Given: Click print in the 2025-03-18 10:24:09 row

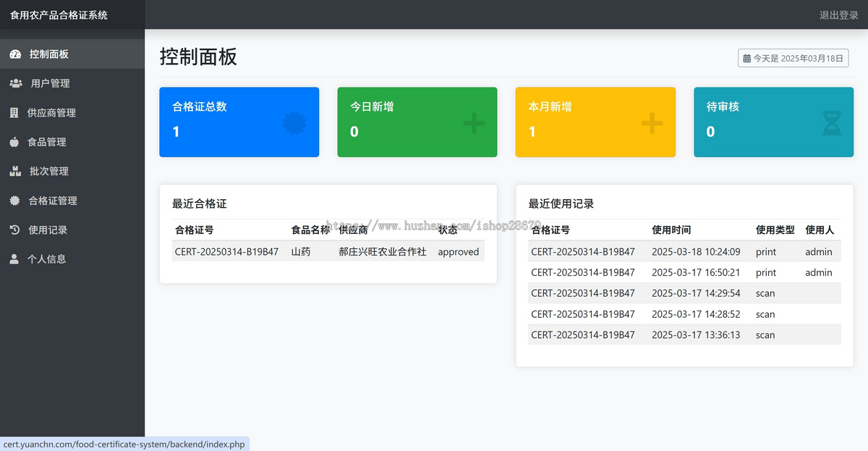Looking at the screenshot, I should click(x=766, y=252).
